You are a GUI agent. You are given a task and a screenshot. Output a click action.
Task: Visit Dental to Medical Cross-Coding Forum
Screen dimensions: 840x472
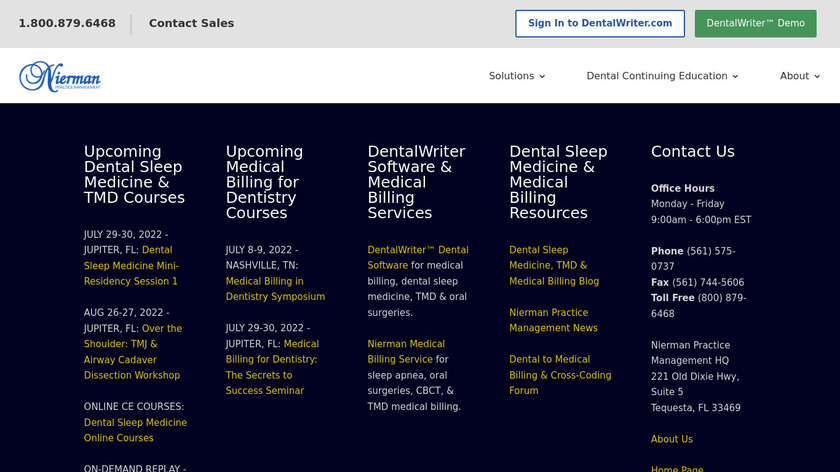coord(560,375)
